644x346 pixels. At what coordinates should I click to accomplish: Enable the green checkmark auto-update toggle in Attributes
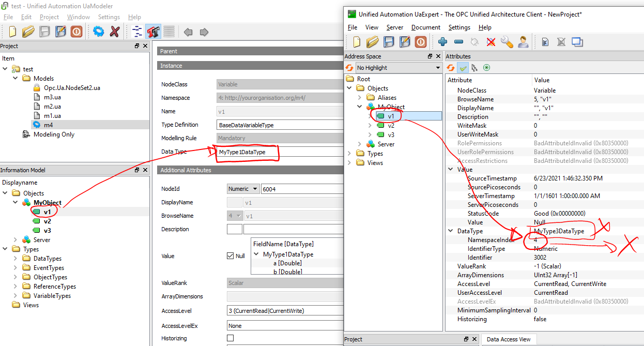462,68
